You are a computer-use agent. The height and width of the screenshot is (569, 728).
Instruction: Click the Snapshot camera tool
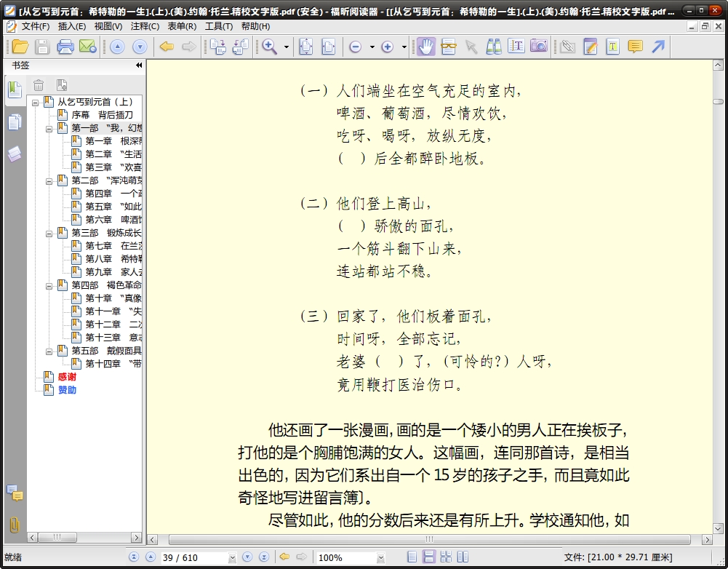pyautogui.click(x=539, y=47)
